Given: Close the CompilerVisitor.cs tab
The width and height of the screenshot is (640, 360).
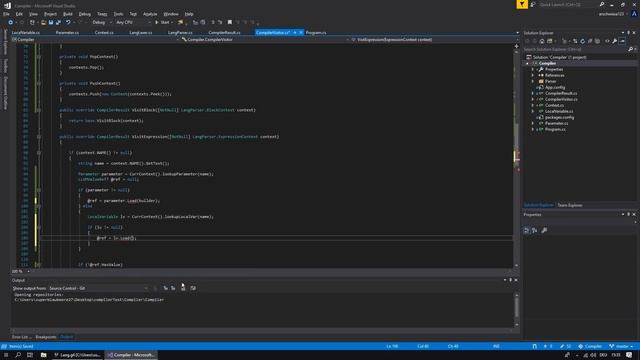Looking at the screenshot, I should pyautogui.click(x=301, y=32).
